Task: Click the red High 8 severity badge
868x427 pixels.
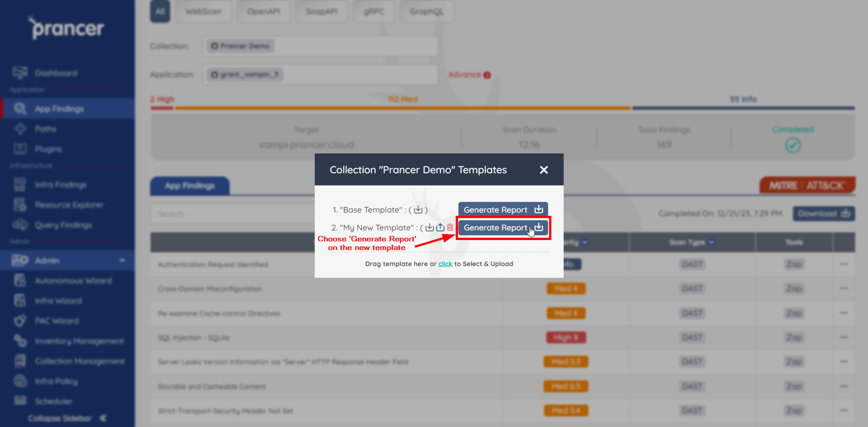Action: [x=566, y=337]
